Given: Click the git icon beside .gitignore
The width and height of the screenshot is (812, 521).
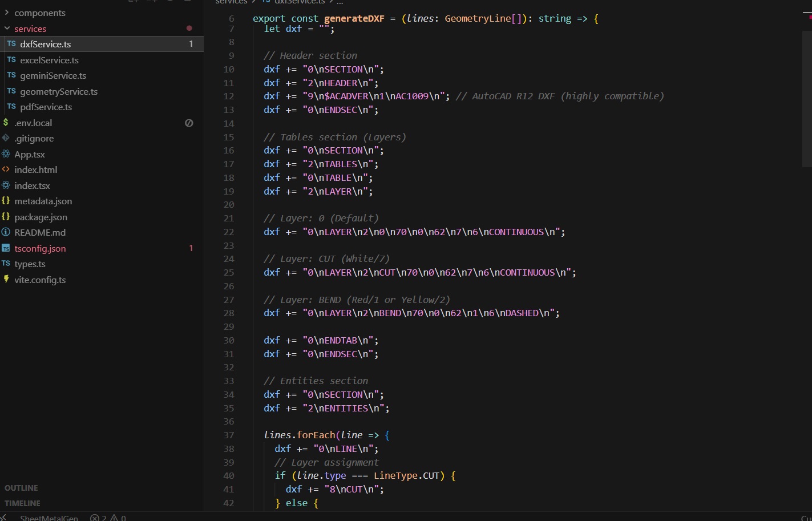Looking at the screenshot, I should (x=6, y=138).
